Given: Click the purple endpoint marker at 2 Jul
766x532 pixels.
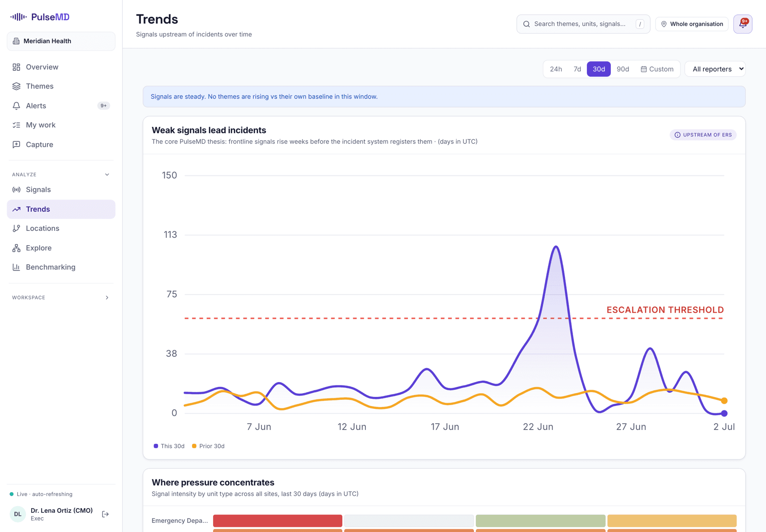Looking at the screenshot, I should click(x=724, y=413).
